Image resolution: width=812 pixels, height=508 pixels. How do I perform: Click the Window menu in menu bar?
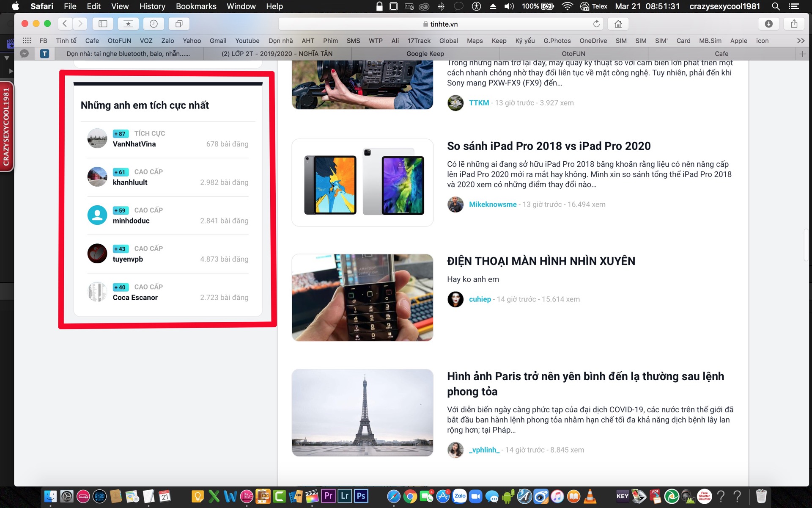[242, 7]
